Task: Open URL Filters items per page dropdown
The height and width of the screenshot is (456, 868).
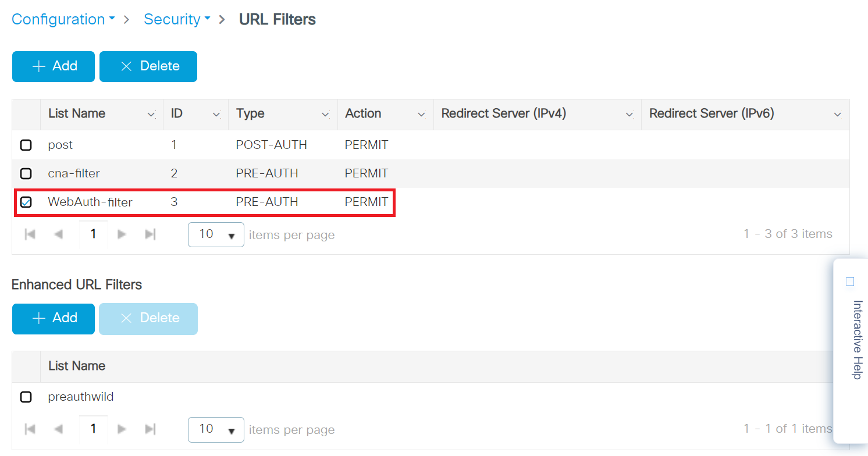Action: (216, 234)
